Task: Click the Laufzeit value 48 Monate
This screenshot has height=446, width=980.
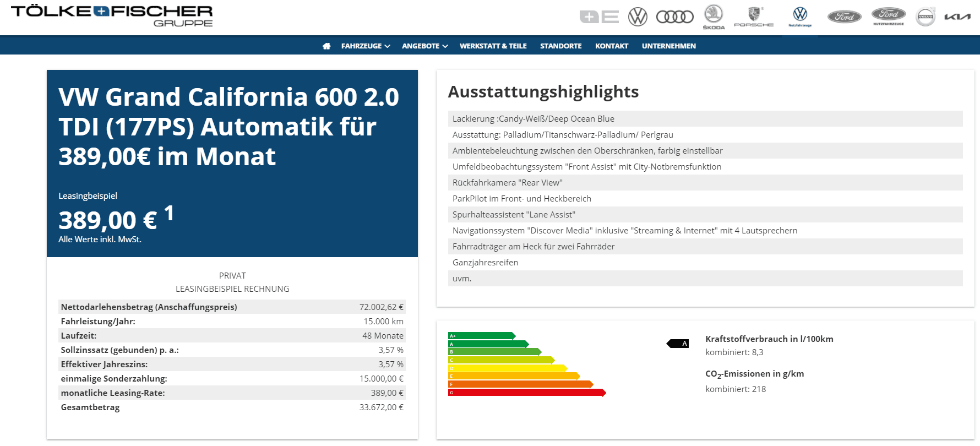Action: tap(383, 336)
